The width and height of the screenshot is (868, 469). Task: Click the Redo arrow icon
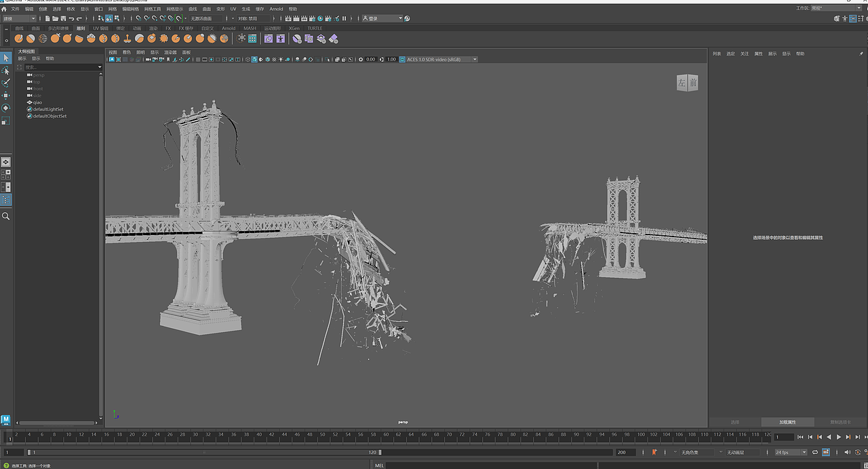[x=79, y=18]
